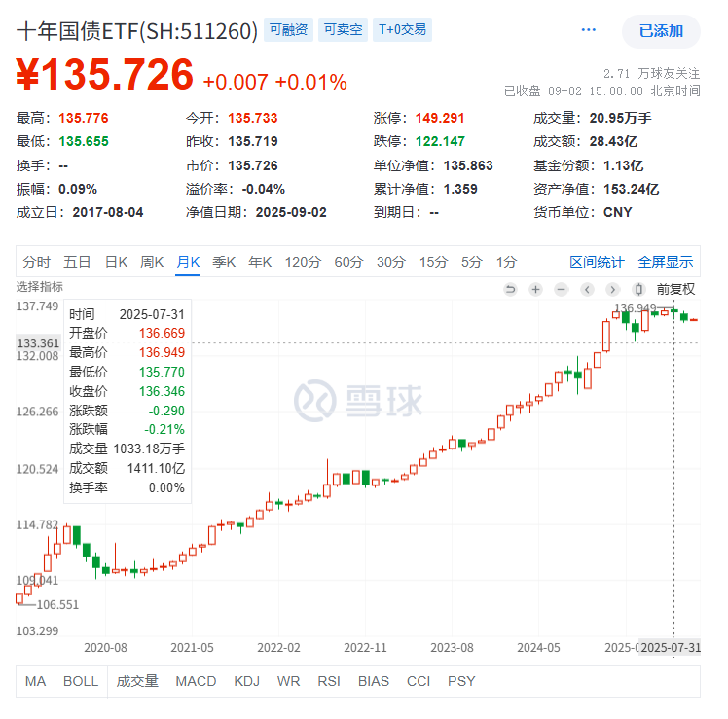The height and width of the screenshot is (719, 728).
Task: Click the 收盘价 136.346 in the tooltip
Action: [162, 391]
